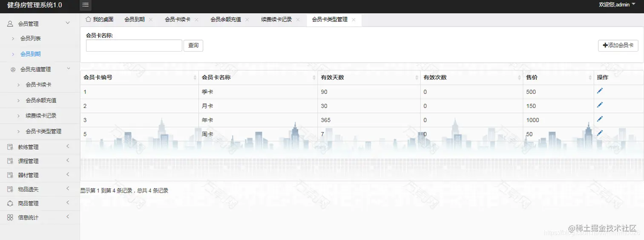This screenshot has width=644, height=240.
Task: Open 续费续卡记录 in the sidebar
Action: 41,116
